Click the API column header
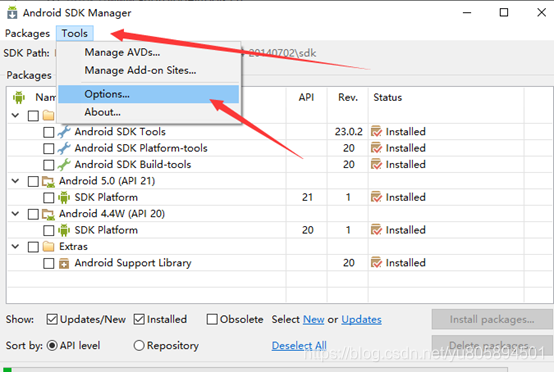The image size is (554, 372). click(307, 97)
